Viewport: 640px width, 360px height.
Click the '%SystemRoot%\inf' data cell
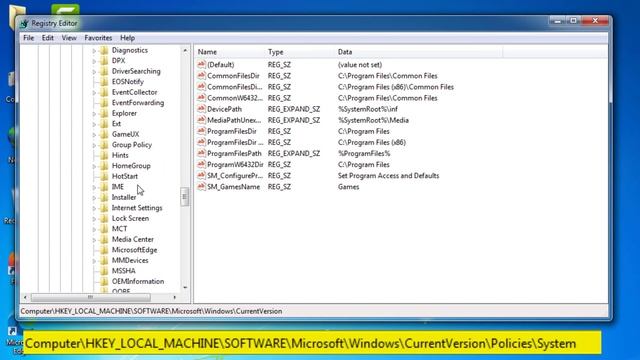pyautogui.click(x=367, y=109)
